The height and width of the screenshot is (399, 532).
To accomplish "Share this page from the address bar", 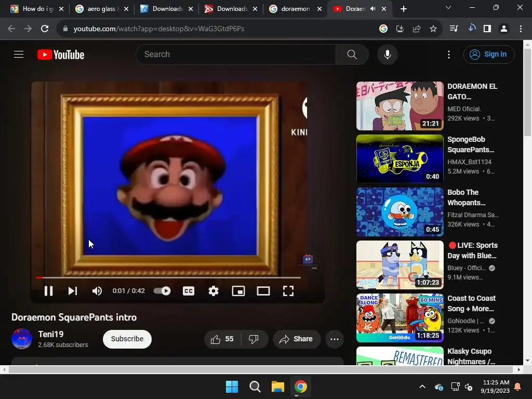I will coord(417,29).
